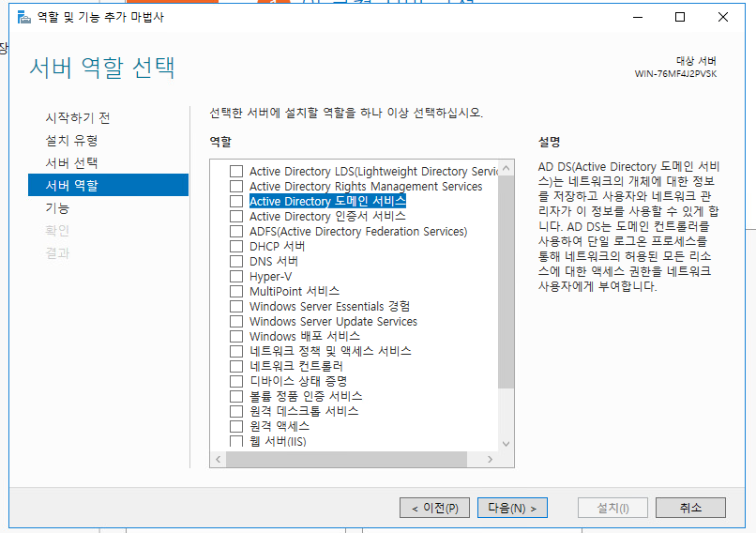756x533 pixels.
Task: Enable the 웹 서버(IIS) checkbox
Action: [x=236, y=441]
